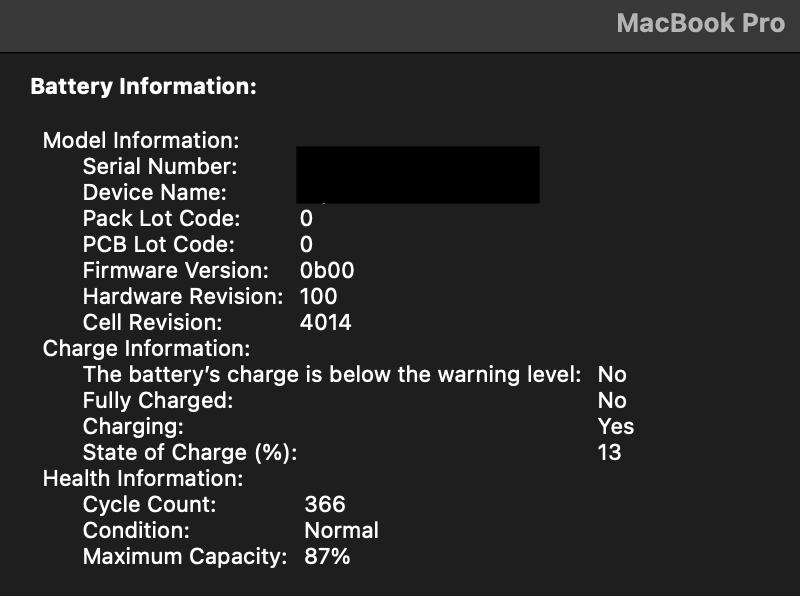Click the Pack Lot Code label

pyautogui.click(x=161, y=218)
